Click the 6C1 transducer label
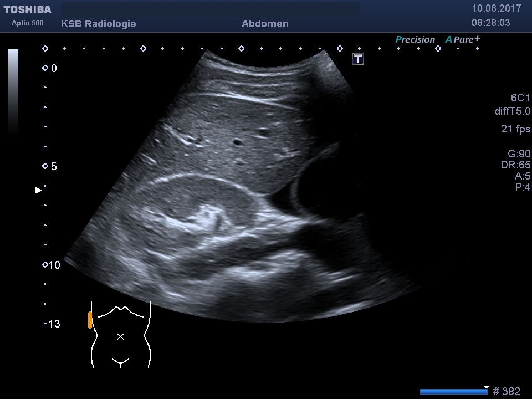Screen dimensions: 532x399 coord(520,98)
